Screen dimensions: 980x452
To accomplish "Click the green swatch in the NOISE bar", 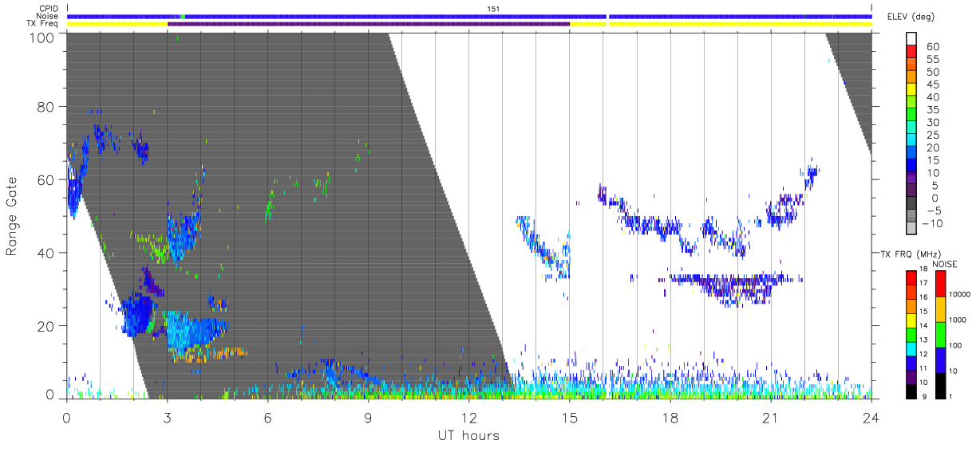I will (940, 334).
